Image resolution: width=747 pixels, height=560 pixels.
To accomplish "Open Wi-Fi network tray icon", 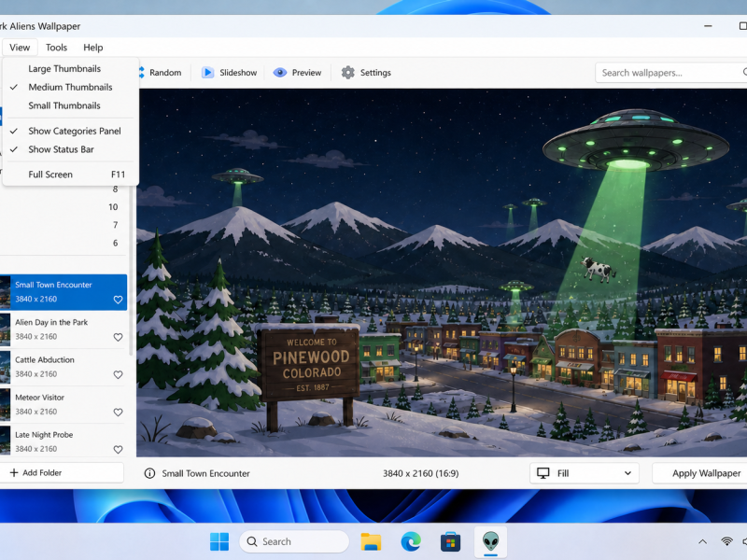I will [x=726, y=541].
